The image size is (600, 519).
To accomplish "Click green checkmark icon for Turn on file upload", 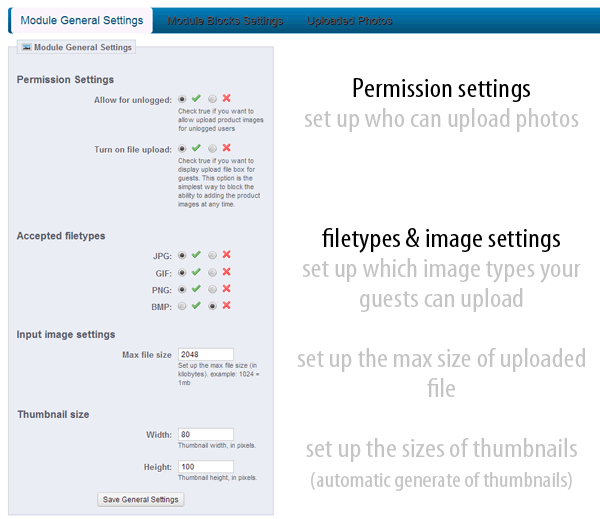I will coord(197,148).
